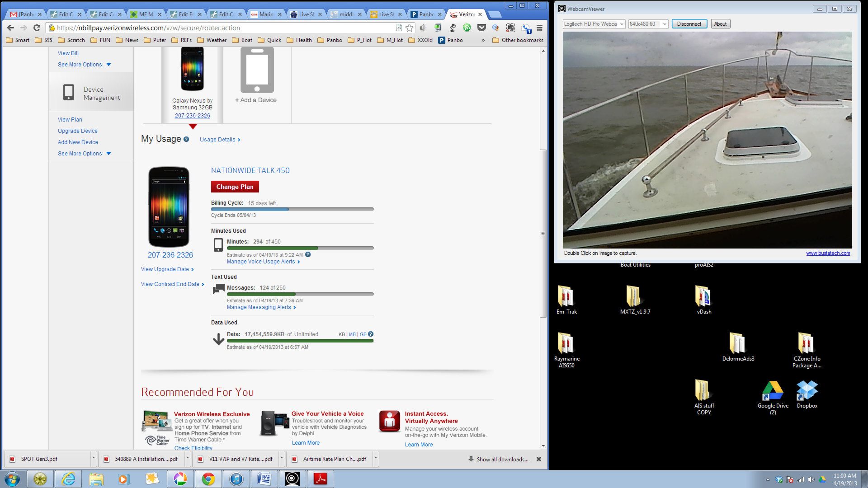The image size is (868, 488).
Task: Click Minutes used progress bar
Action: coord(300,248)
